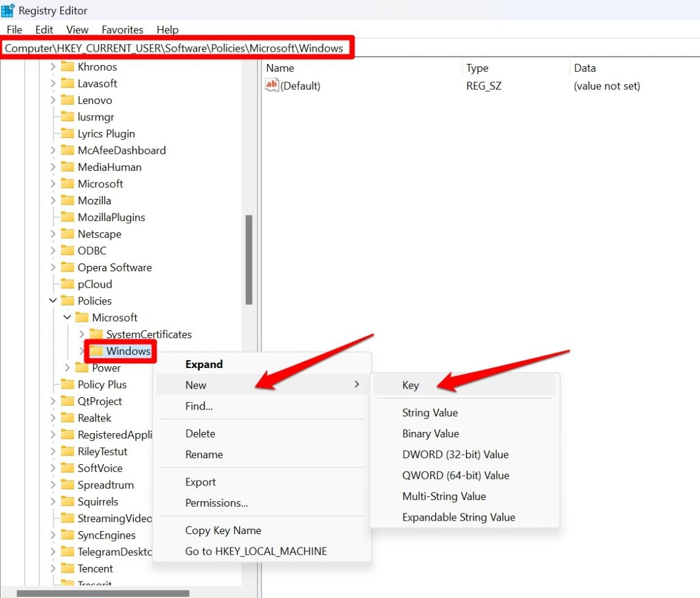The image size is (700, 598).
Task: Select Multi-String Value
Action: tap(464, 496)
